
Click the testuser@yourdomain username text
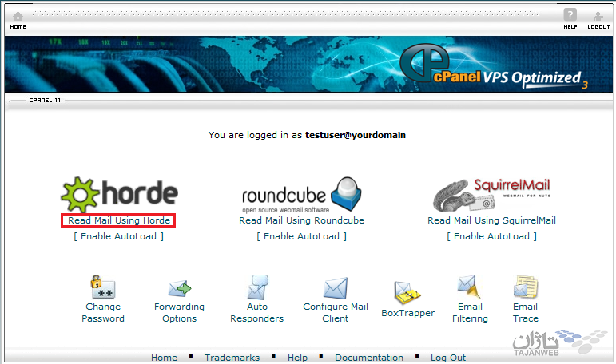pyautogui.click(x=356, y=135)
